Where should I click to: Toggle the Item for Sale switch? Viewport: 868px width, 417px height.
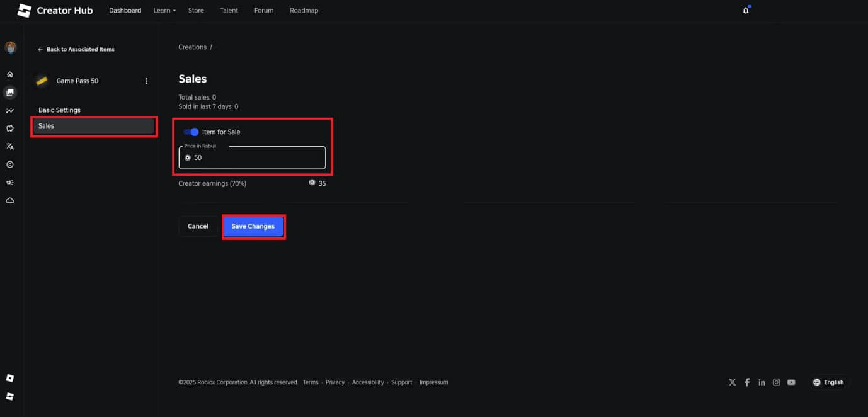pyautogui.click(x=191, y=132)
